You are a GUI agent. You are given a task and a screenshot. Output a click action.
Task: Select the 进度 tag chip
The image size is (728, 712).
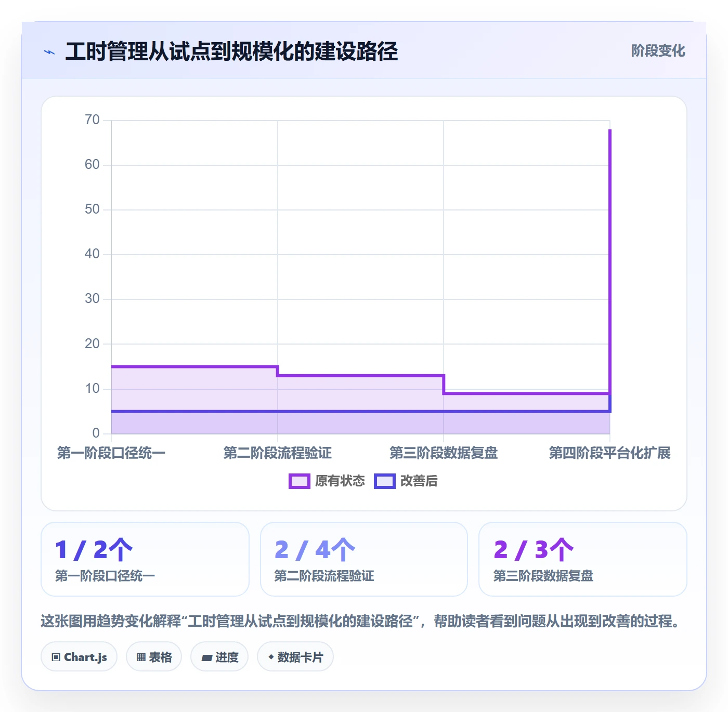[x=219, y=657]
